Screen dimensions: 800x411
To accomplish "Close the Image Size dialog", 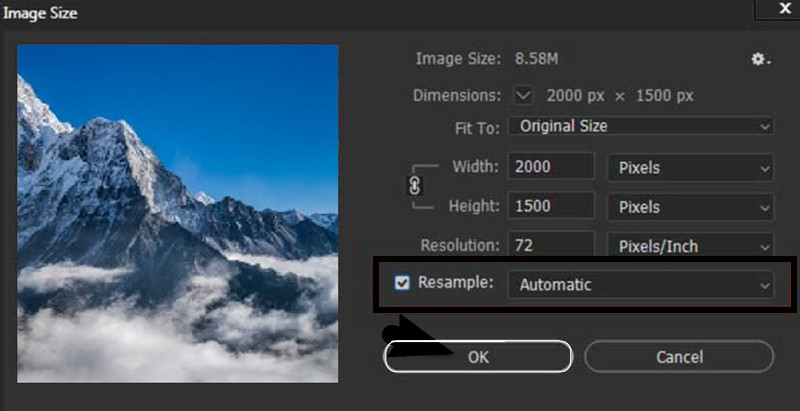I will (x=785, y=9).
